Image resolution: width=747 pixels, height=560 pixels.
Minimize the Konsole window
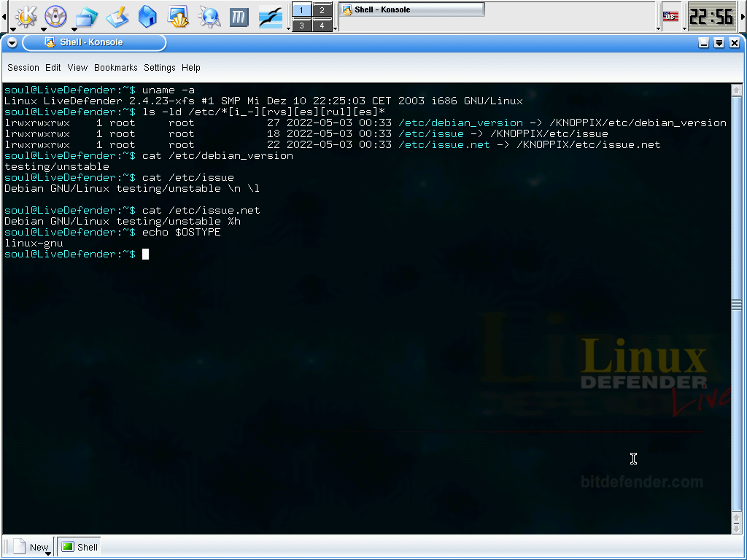point(704,43)
